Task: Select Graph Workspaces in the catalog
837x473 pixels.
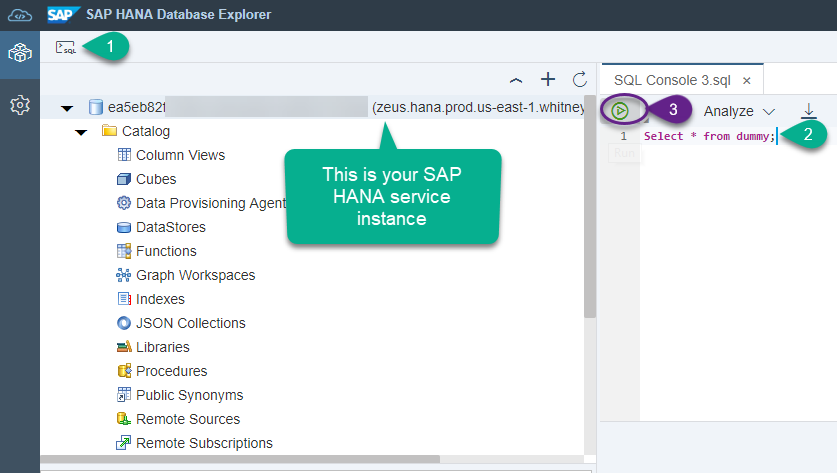Action: point(195,275)
